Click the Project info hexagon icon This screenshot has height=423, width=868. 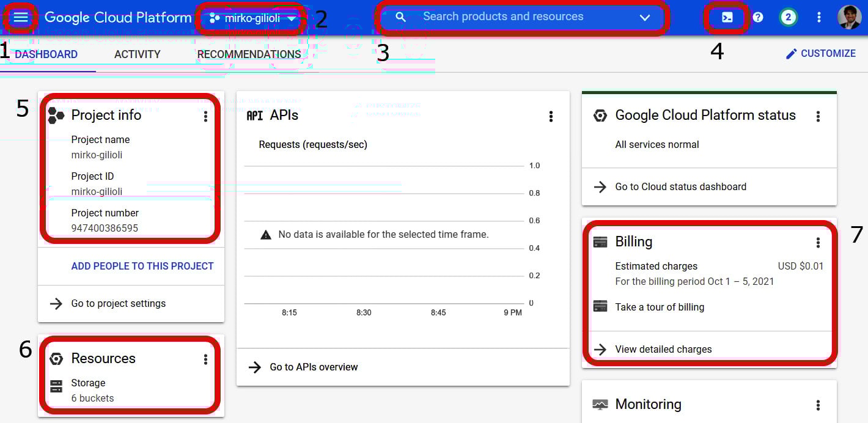tap(56, 116)
